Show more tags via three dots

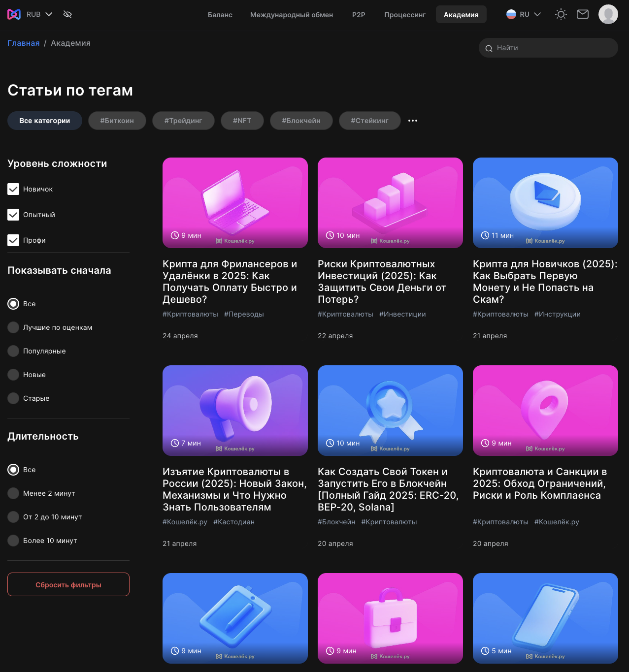pos(413,121)
